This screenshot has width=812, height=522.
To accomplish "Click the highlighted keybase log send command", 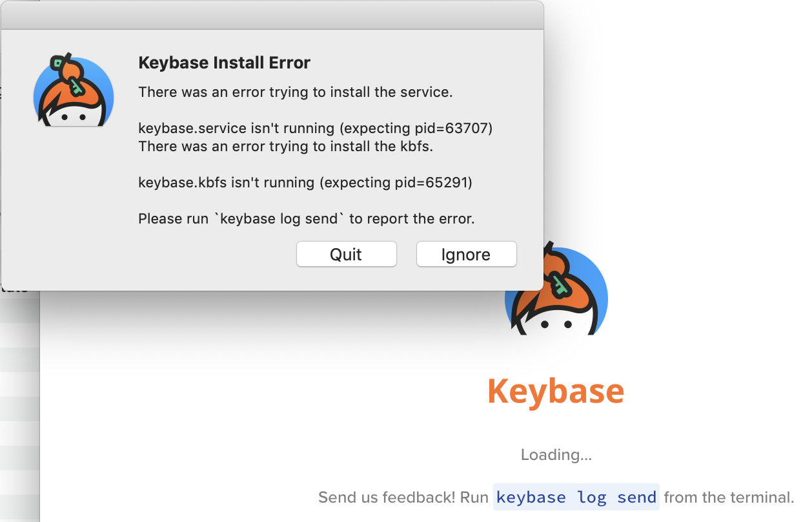I will (576, 497).
